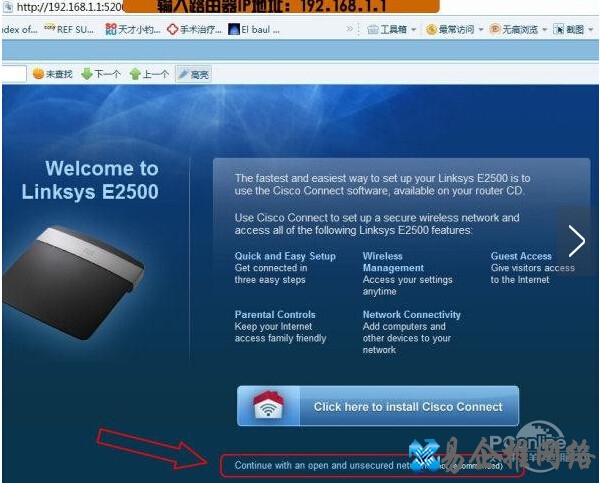
Task: Open the 工具箱 toolbox icon
Action: (x=373, y=29)
